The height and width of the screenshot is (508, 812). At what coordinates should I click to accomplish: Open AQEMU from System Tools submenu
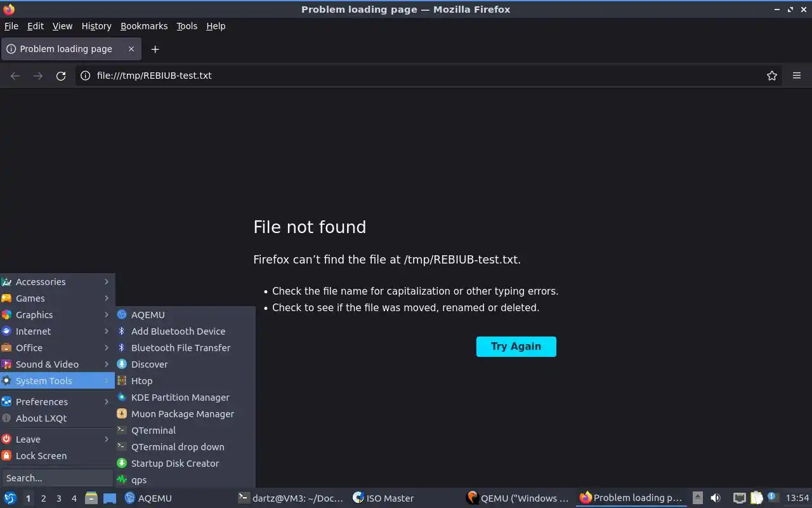point(185,315)
